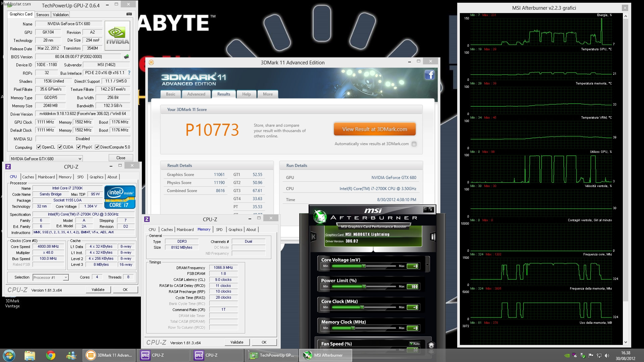Image resolution: width=644 pixels, height=362 pixels.
Task: Switch to the Validation tab in GPU-Z
Action: point(61,14)
